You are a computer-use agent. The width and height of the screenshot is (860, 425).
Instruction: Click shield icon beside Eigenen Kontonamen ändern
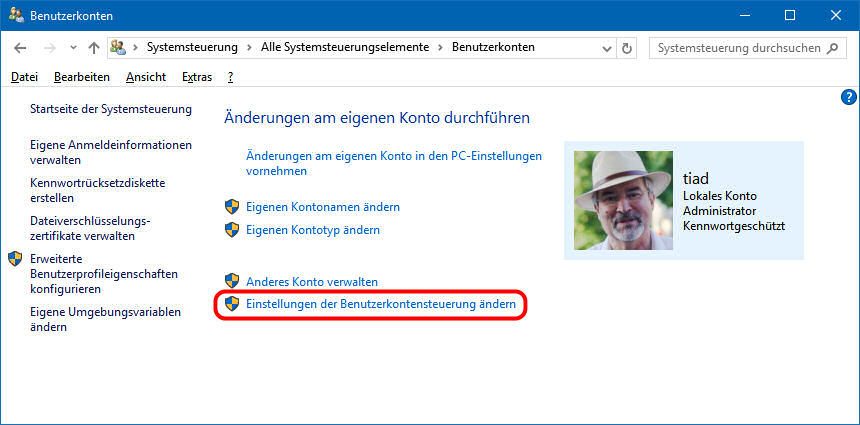coord(232,207)
